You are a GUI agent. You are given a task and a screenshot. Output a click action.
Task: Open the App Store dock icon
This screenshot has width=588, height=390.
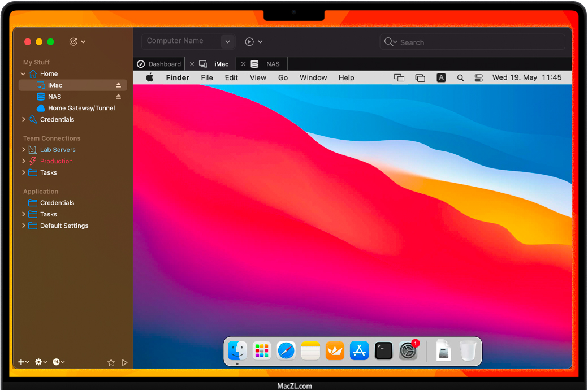[360, 350]
